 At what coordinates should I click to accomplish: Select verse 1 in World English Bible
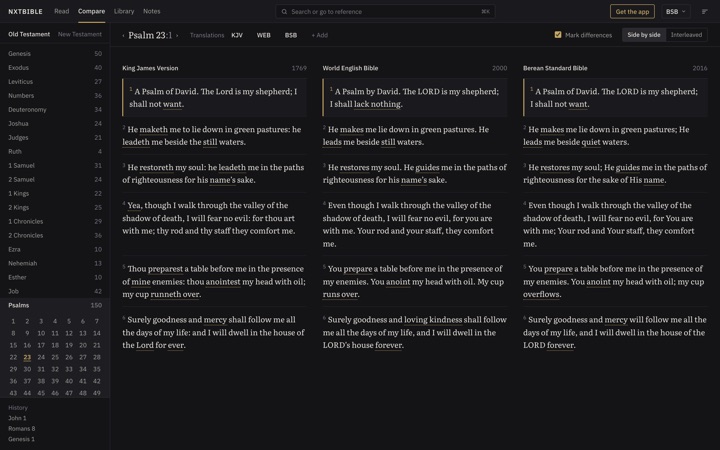pos(415,97)
